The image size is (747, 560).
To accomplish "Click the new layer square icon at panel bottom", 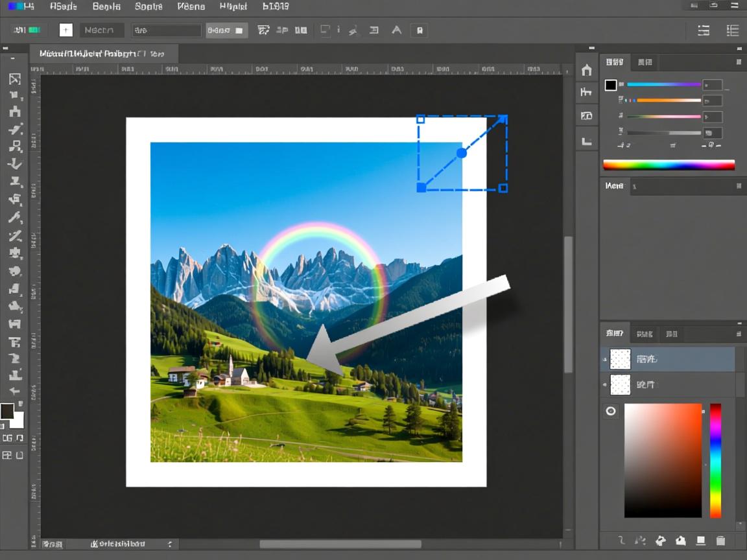I will coord(700,541).
